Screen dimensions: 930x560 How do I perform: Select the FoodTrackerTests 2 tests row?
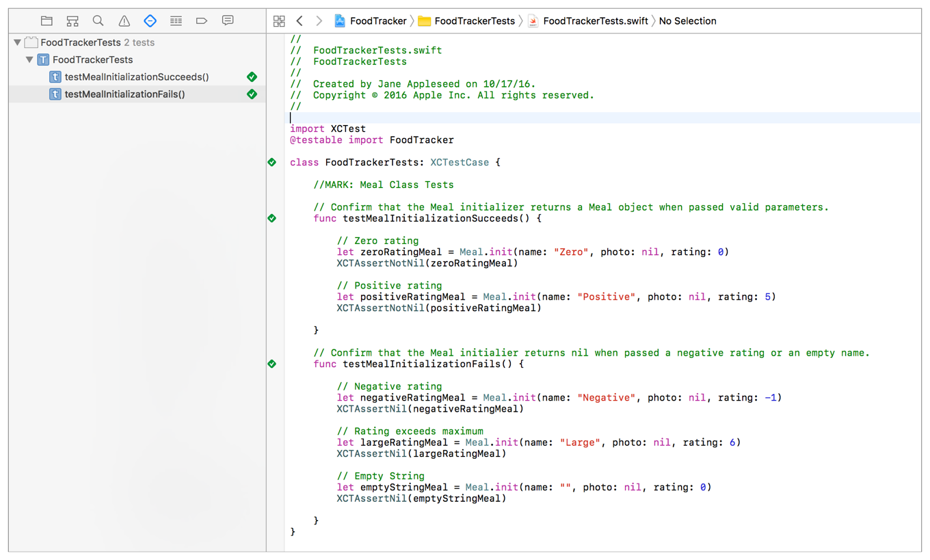tap(137, 42)
